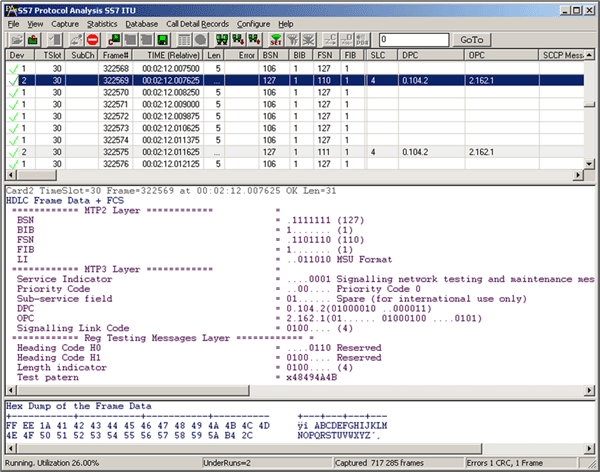Select the row for frame 322572
Image resolution: width=600 pixels, height=472 pixels.
(295, 116)
